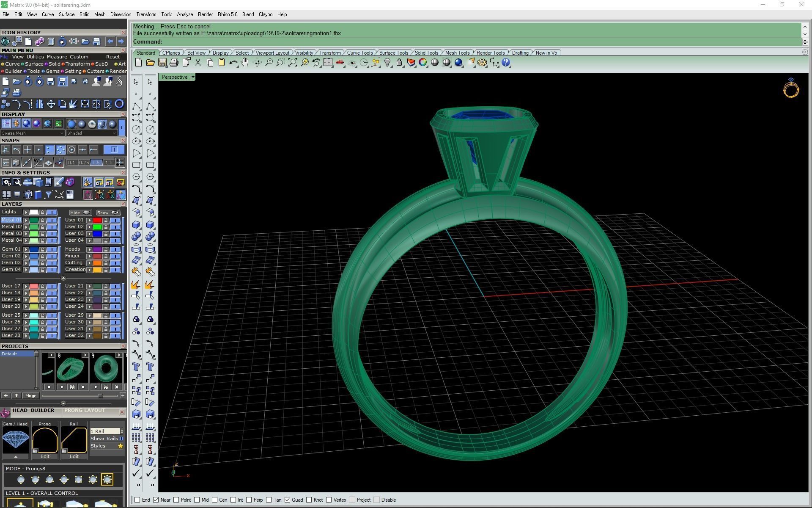Switch to the Drafting toolbar tab
The image size is (812, 508).
(x=520, y=53)
